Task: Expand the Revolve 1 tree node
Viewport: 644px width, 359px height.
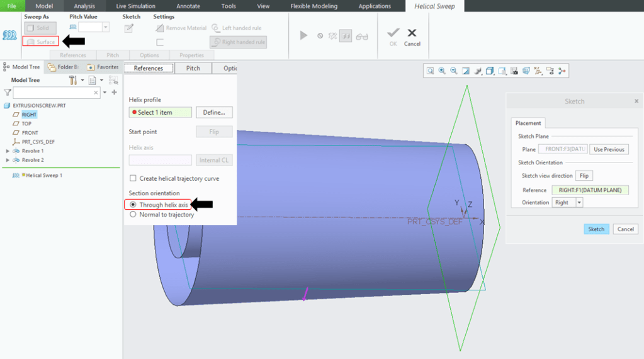Action: [8, 151]
